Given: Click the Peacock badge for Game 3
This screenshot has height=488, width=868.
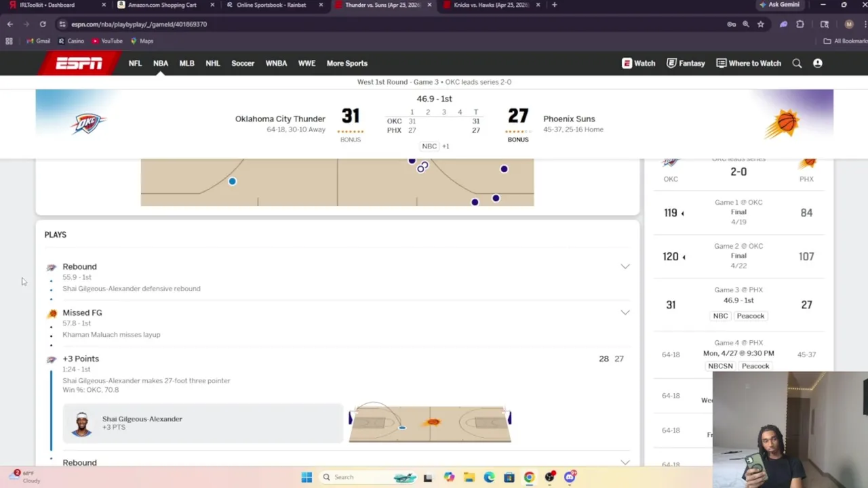Looking at the screenshot, I should click(751, 316).
